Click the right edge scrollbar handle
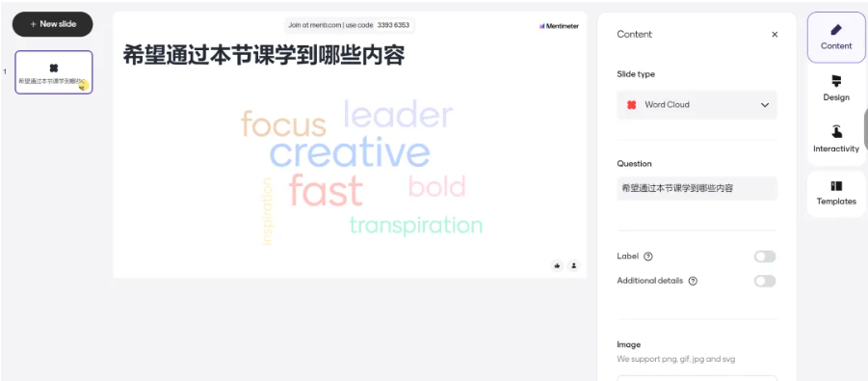Image resolution: width=868 pixels, height=381 pixels. pyautogui.click(x=866, y=129)
